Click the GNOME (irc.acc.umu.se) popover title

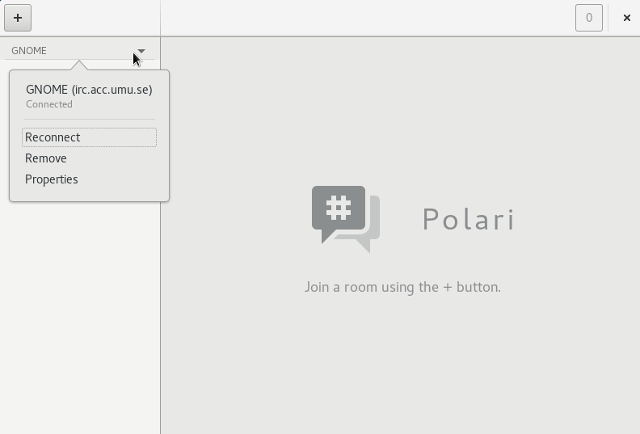pos(89,90)
